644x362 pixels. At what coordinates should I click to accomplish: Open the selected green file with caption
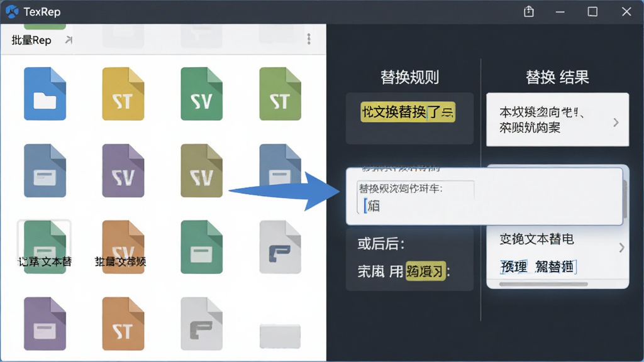click(45, 246)
